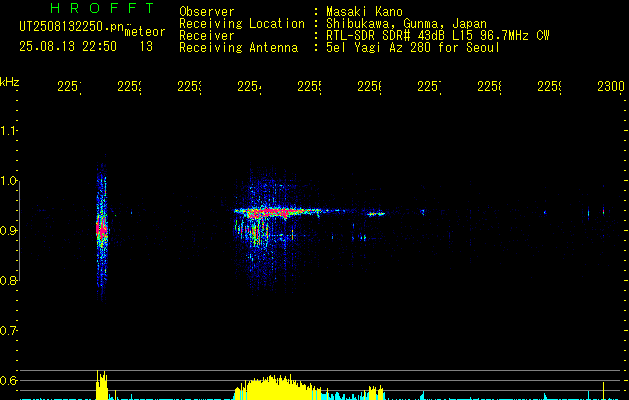Click the 0.9 kHz axis tick label

pos(8,231)
